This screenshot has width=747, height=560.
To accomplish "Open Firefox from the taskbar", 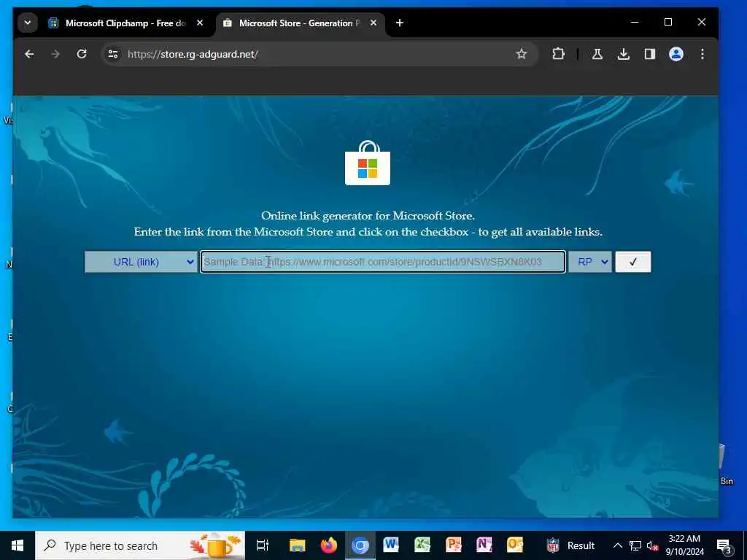I will (329, 545).
